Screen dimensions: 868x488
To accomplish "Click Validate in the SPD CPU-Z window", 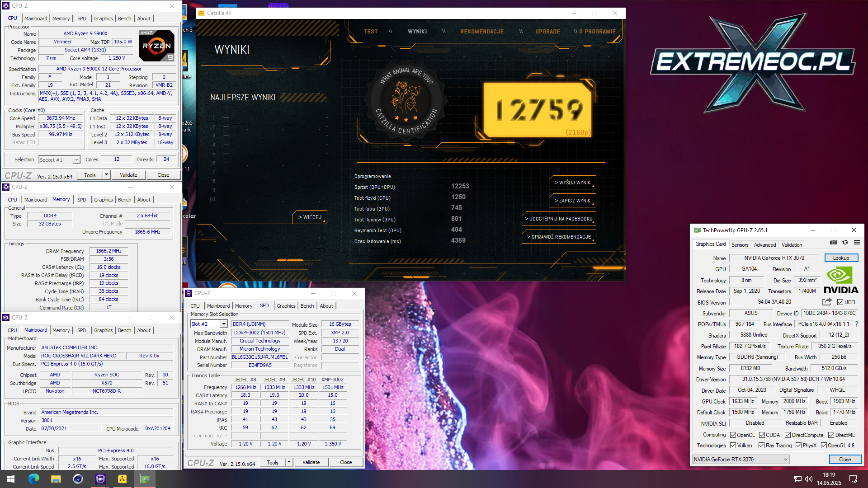I will 311,462.
